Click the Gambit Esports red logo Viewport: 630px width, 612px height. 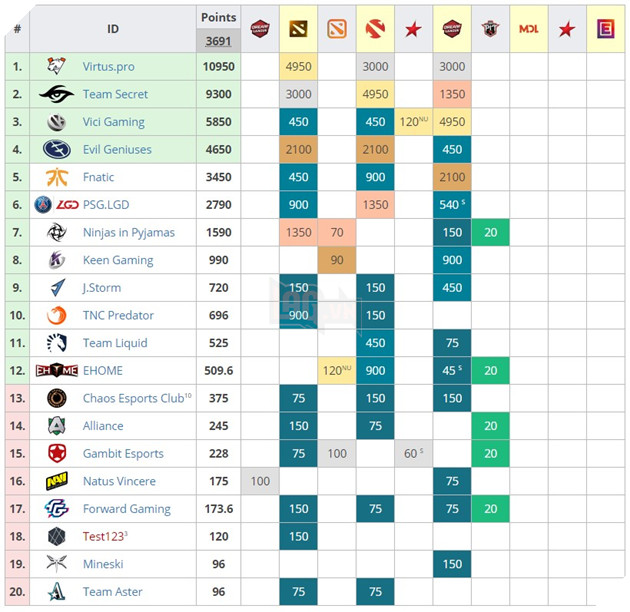tap(56, 453)
